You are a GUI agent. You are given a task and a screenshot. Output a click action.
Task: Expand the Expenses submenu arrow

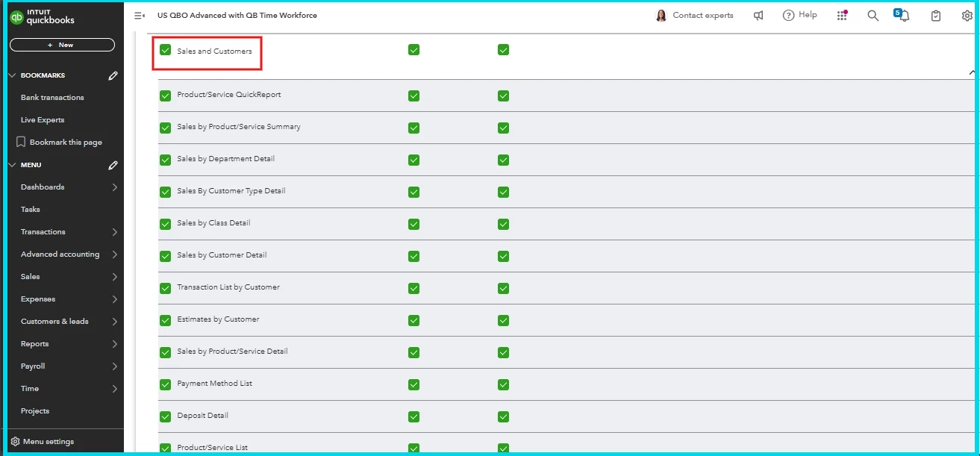pos(115,299)
